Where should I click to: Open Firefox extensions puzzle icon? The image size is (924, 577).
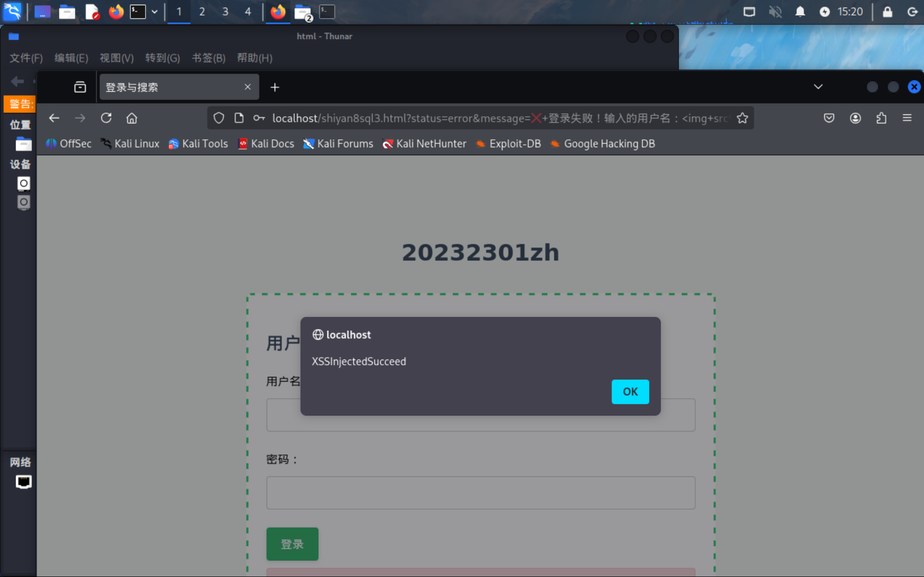pyautogui.click(x=881, y=118)
